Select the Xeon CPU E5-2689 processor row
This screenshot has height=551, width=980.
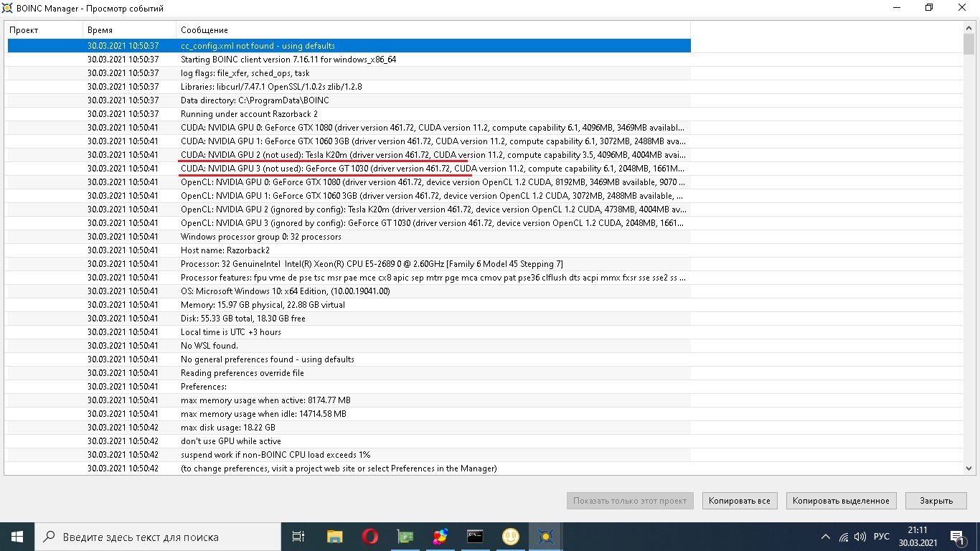tap(349, 264)
